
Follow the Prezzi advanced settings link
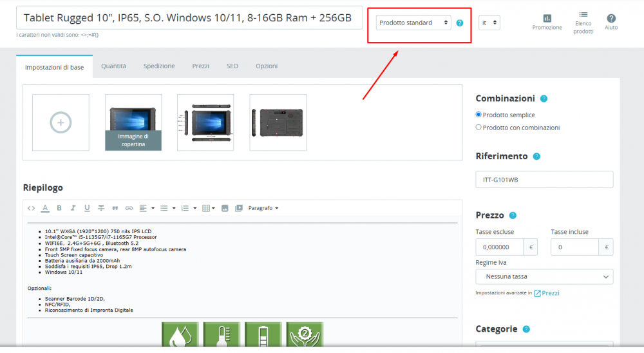click(x=547, y=293)
